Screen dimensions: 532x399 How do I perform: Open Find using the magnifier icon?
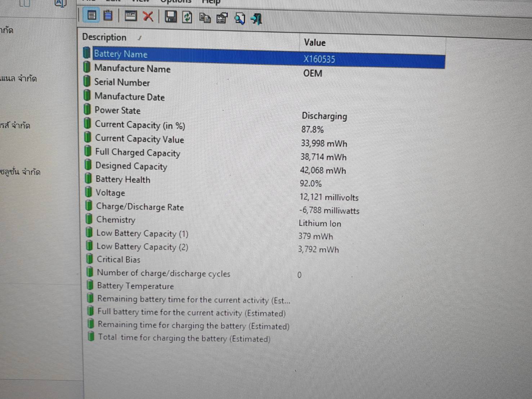[x=240, y=18]
